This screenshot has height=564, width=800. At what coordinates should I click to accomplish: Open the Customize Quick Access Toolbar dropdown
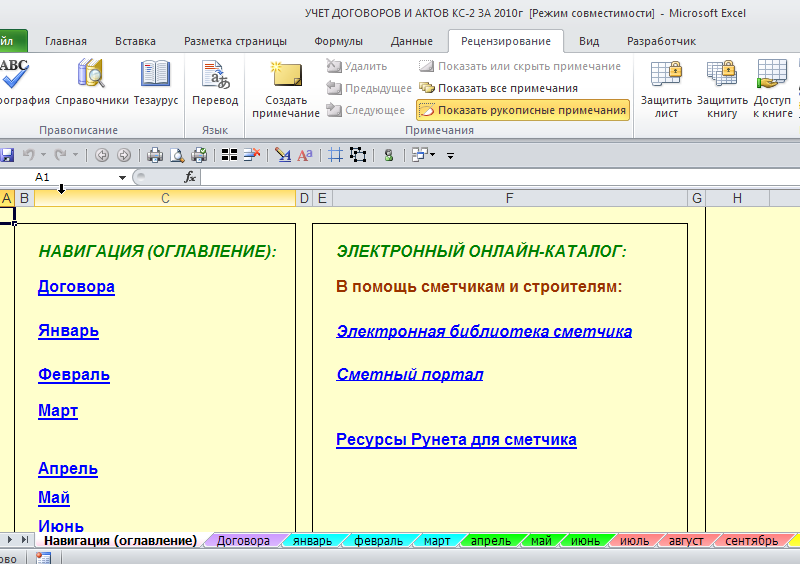450,155
